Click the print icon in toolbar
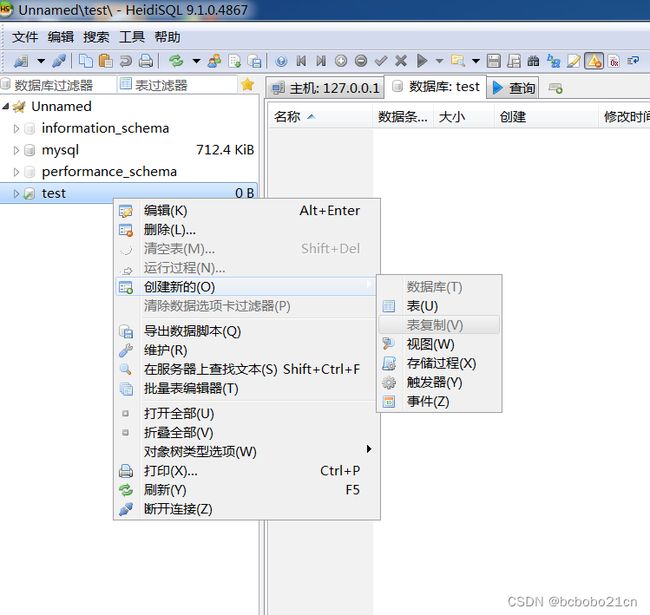Viewport: 650px width, 615px height. [146, 61]
